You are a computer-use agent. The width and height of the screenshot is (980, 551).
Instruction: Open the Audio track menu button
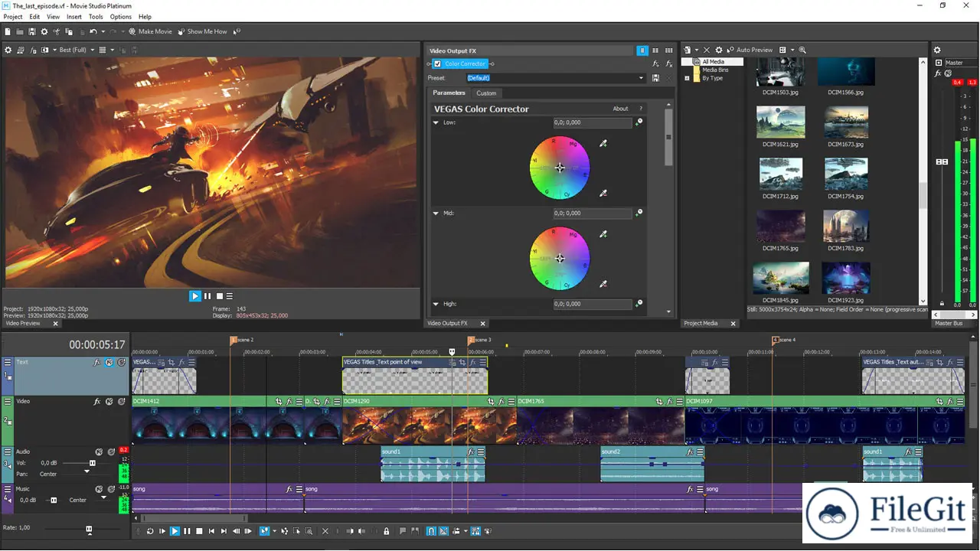point(8,452)
